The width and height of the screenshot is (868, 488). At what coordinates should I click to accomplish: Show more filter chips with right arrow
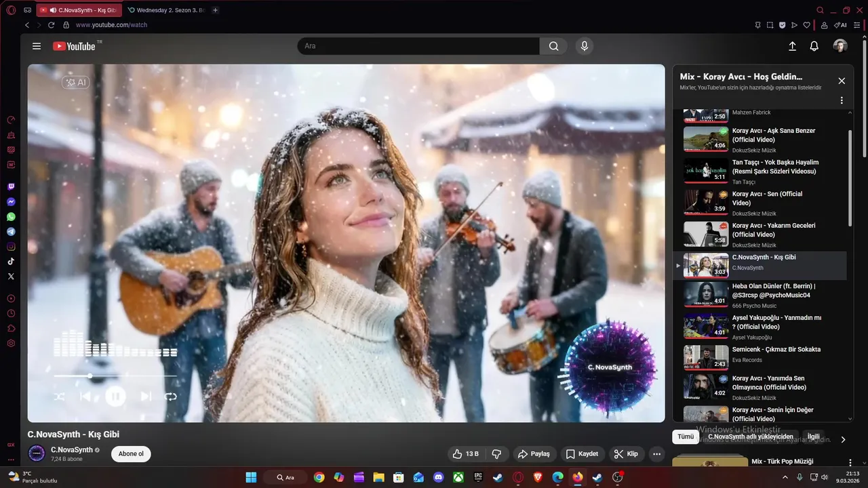point(844,439)
